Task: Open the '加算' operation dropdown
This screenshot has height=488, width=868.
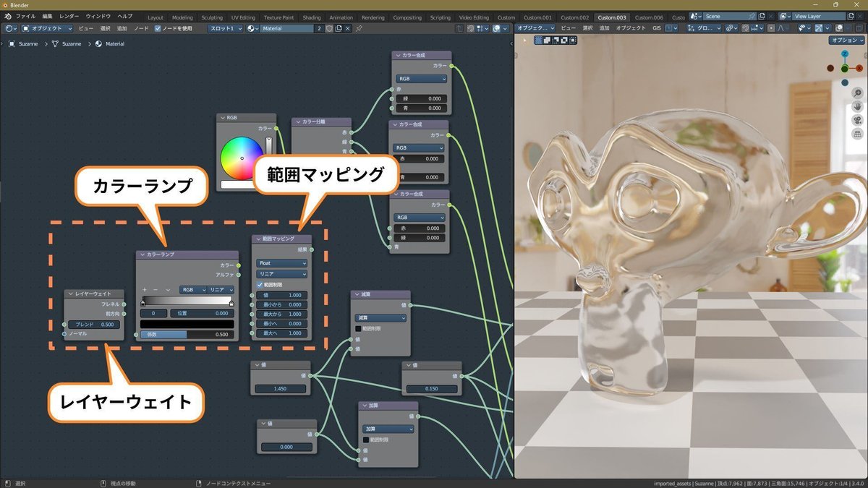Action: (x=388, y=429)
